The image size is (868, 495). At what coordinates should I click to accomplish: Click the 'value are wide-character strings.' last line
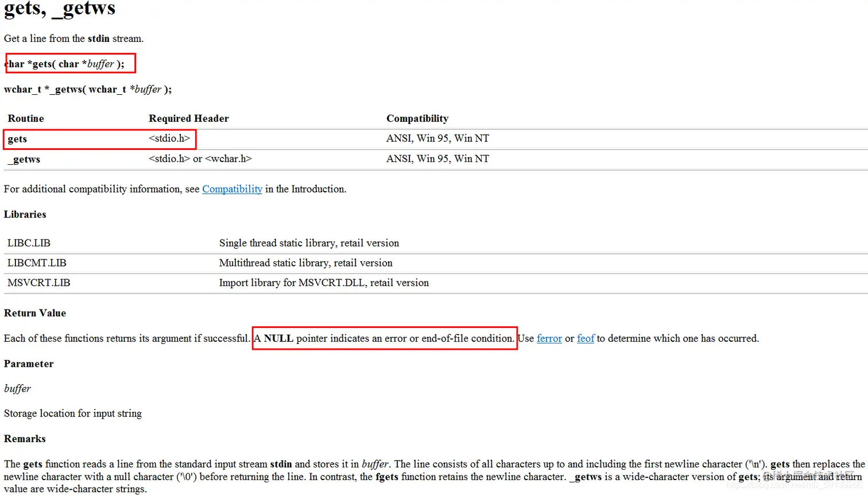tap(75, 489)
